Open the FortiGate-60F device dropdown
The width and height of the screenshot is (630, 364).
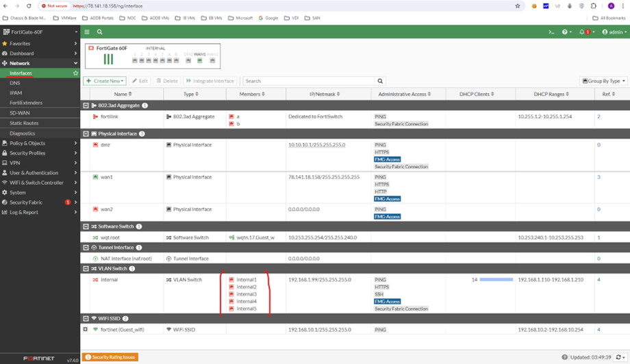click(40, 31)
